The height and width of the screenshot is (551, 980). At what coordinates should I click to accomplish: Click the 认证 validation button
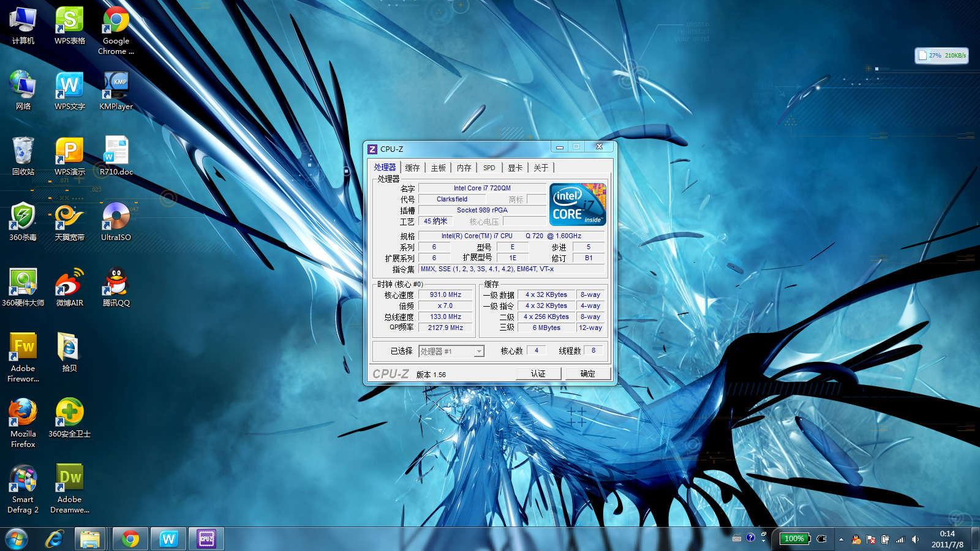click(538, 373)
